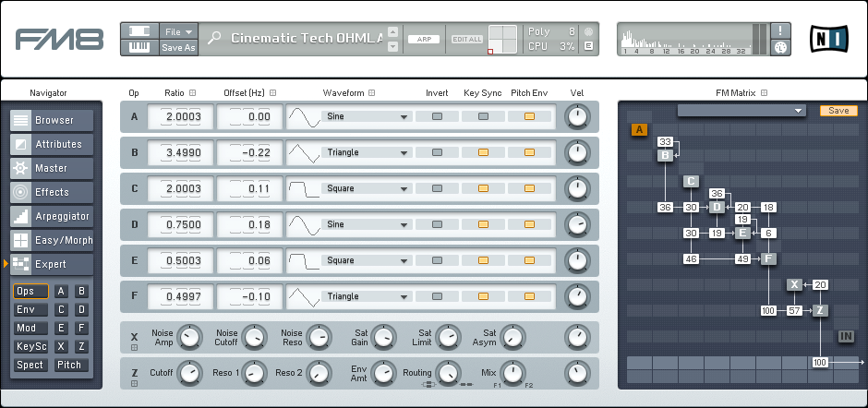This screenshot has width=868, height=408.
Task: Click the Vel knob for operator A
Action: pos(577,117)
